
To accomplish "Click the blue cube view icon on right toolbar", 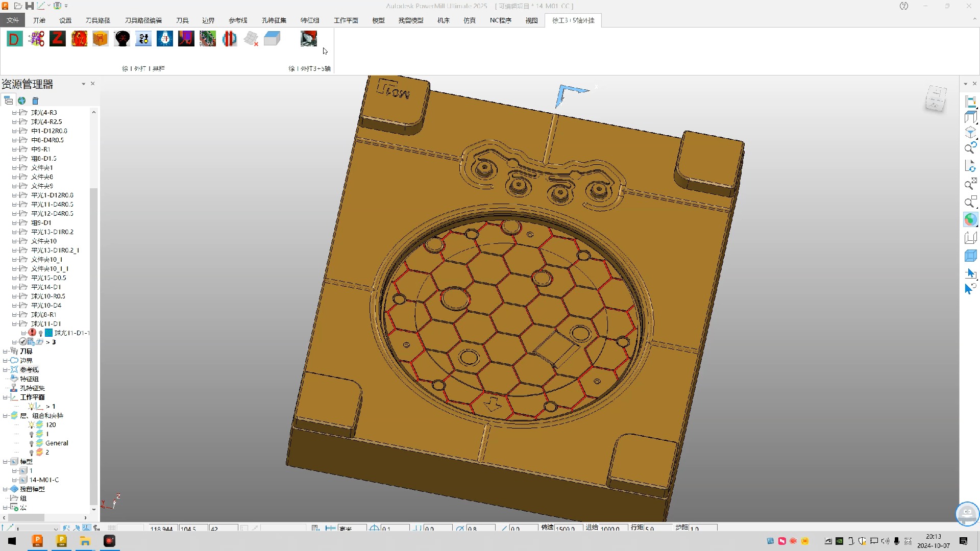I will point(970,256).
